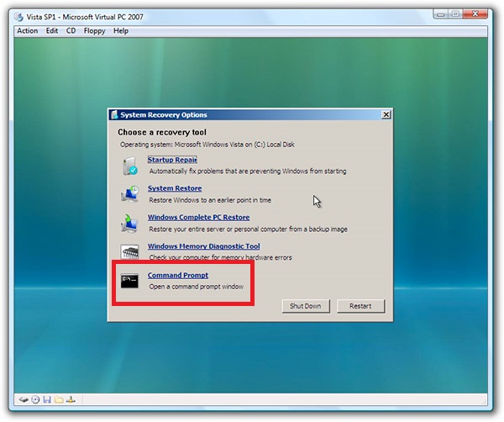Click 'Restore your entire server' description text
The image size is (504, 422).
click(x=248, y=229)
